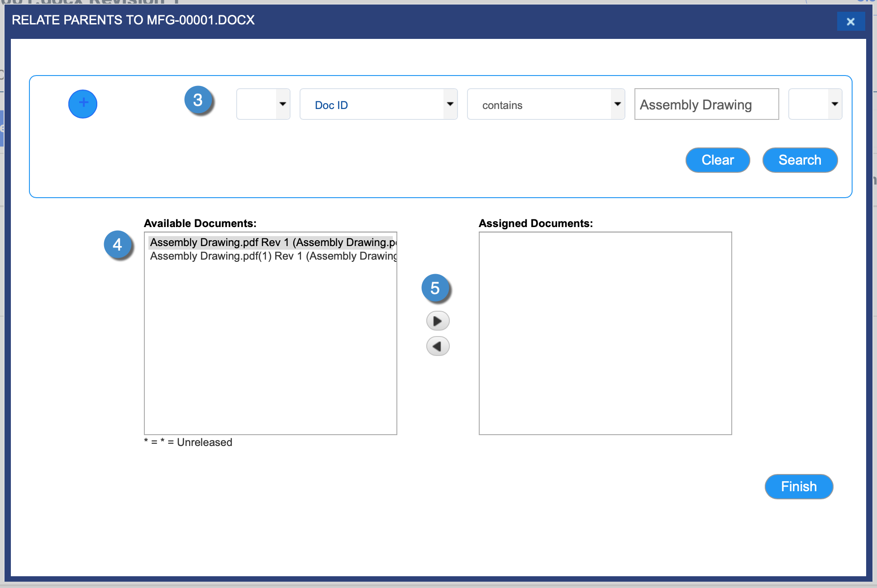Click the blue plus add-criteria icon

(83, 104)
